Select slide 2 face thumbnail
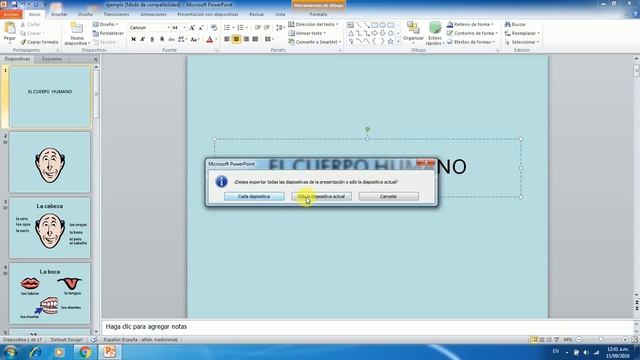This screenshot has height=360, width=640. coord(50,162)
